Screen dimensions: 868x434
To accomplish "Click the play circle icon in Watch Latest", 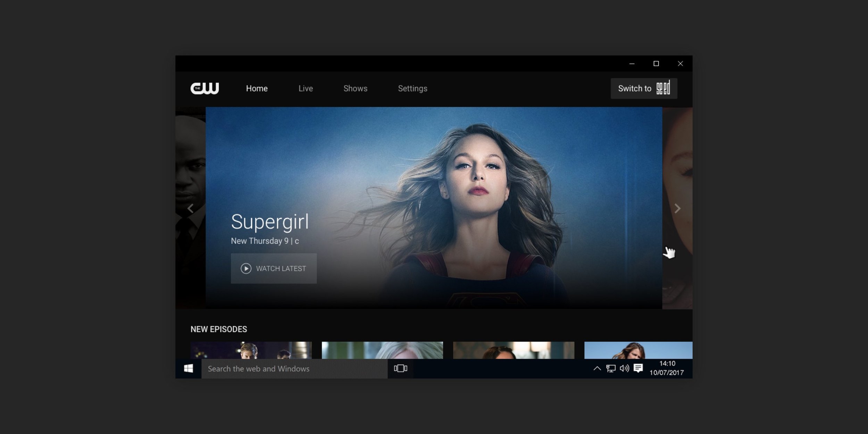I will tap(246, 268).
